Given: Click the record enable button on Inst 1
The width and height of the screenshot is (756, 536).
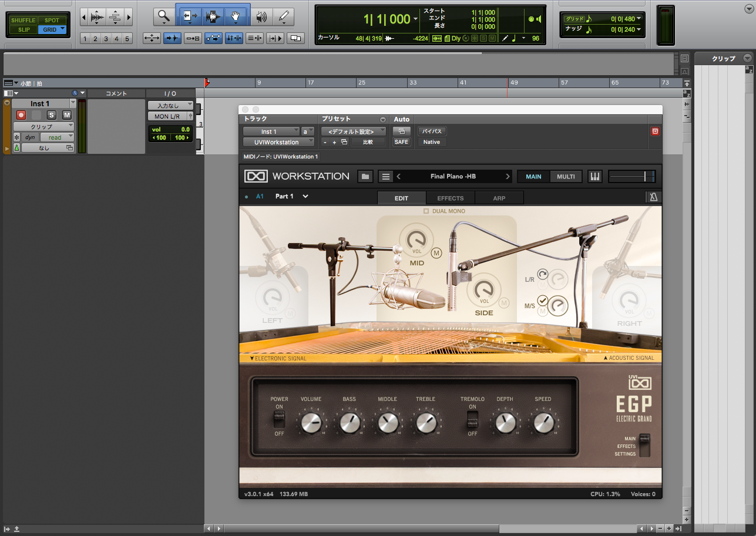Looking at the screenshot, I should 22,115.
